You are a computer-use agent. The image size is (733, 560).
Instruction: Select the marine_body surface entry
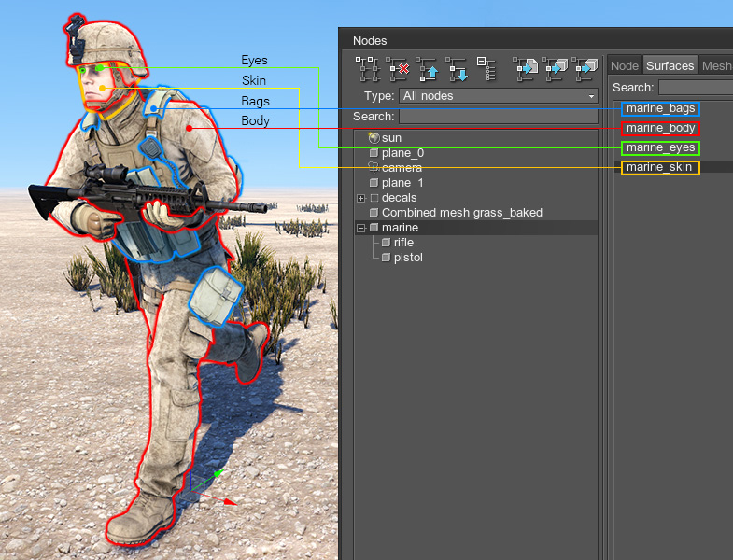pos(659,128)
